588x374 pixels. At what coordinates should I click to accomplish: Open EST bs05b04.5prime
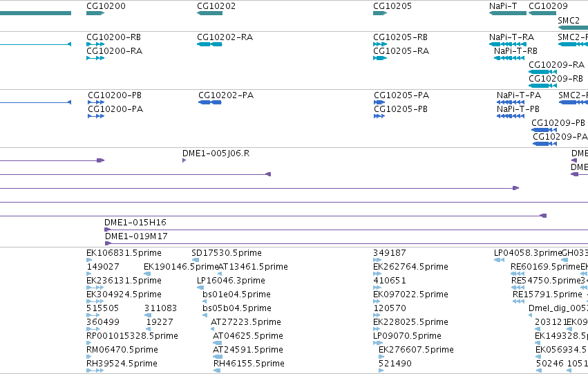237,308
